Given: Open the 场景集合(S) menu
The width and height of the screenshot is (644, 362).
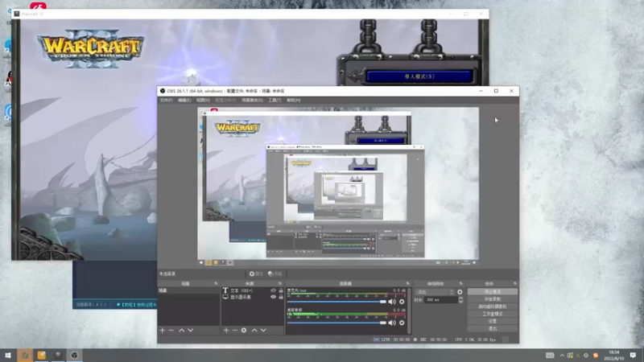Looking at the screenshot, I should click(252, 100).
